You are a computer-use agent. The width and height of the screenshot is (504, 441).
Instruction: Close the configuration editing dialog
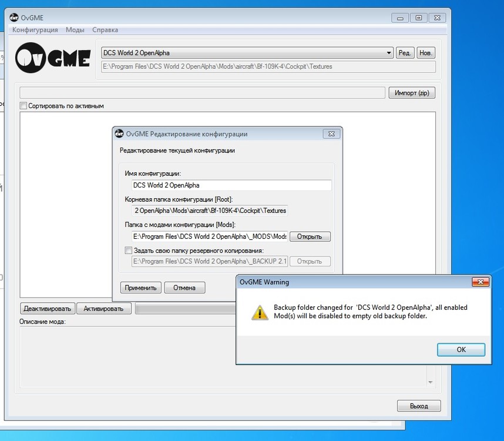point(331,133)
